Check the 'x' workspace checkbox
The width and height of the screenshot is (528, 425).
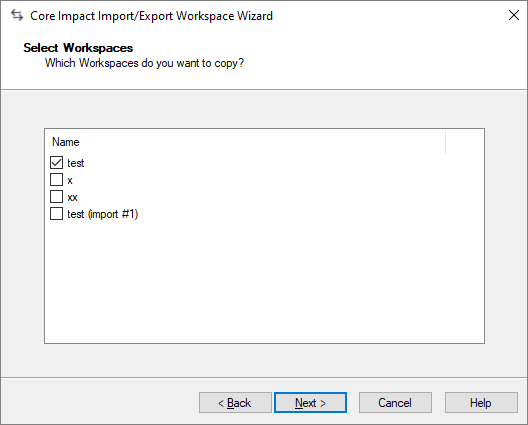point(56,179)
